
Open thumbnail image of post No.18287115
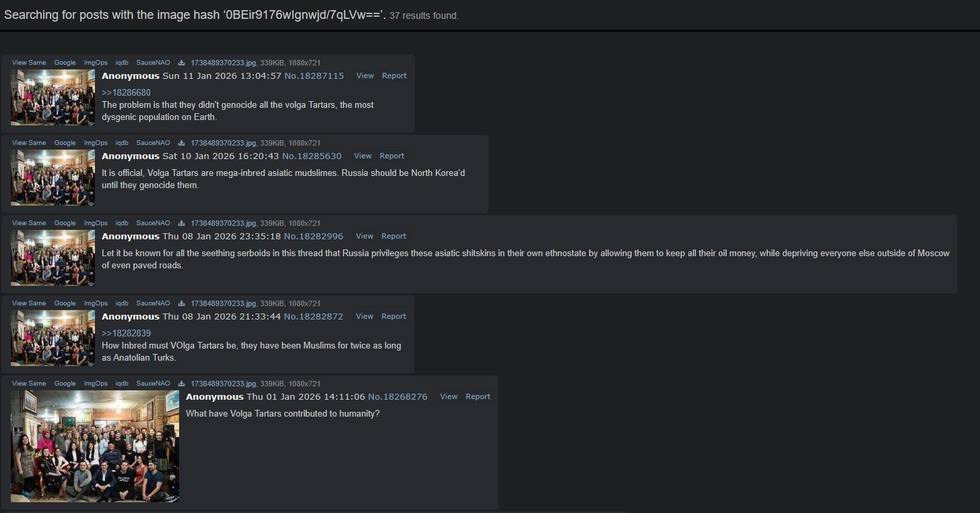click(x=53, y=97)
